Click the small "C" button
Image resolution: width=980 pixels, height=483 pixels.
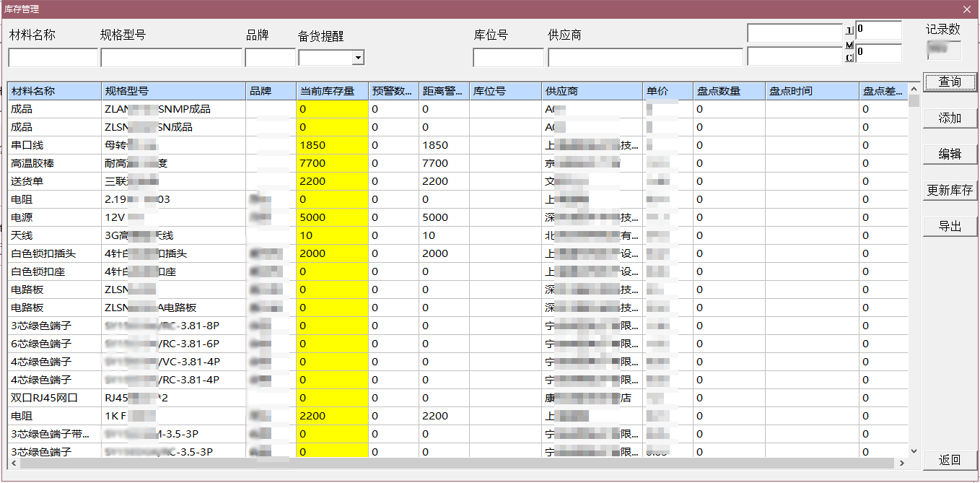click(x=849, y=58)
